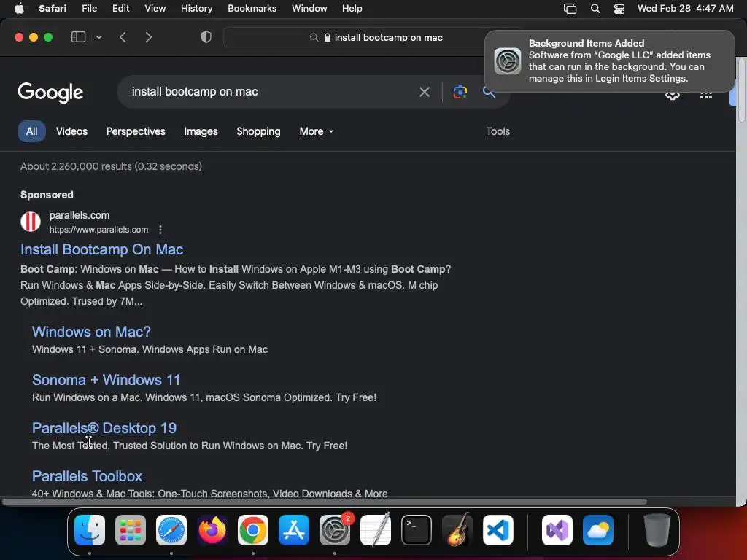Image resolution: width=747 pixels, height=560 pixels.
Task: Open Install Bootcamp On Mac sponsored link
Action: [x=102, y=249]
